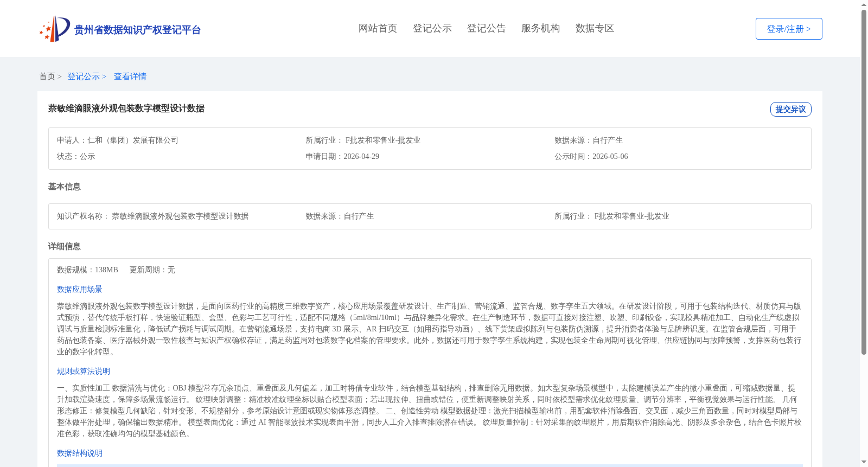
Task: Click applicant text 仁和（集团）发展有限公司
Action: pos(133,140)
